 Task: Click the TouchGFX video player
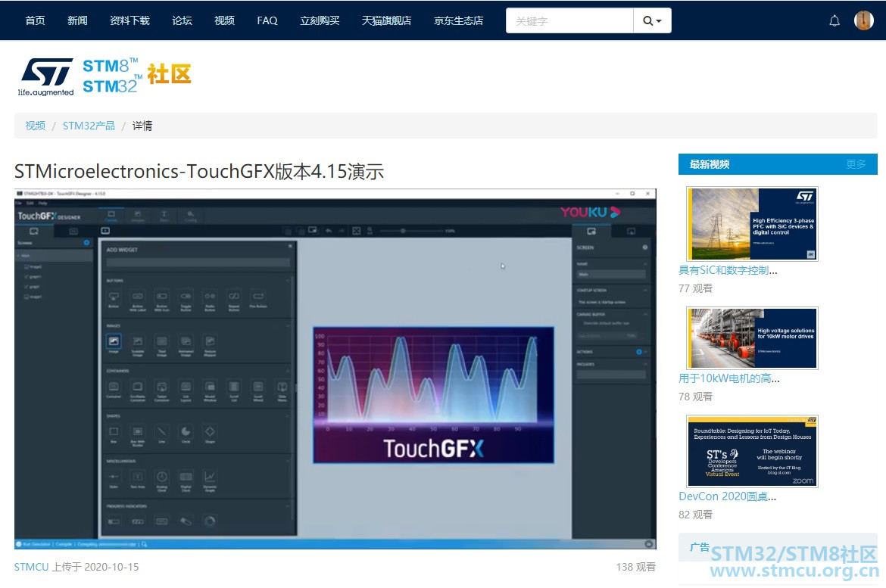coord(335,369)
